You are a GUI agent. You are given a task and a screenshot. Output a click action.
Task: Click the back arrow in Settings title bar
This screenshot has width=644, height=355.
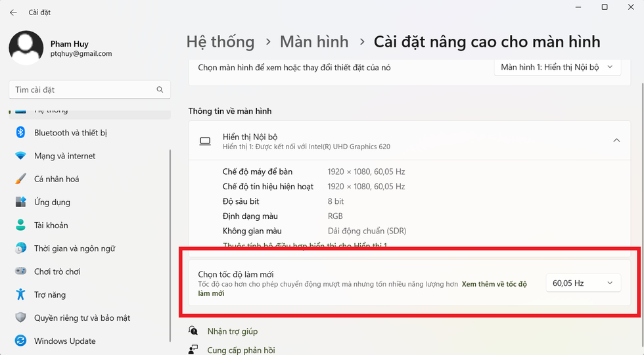[x=13, y=12]
